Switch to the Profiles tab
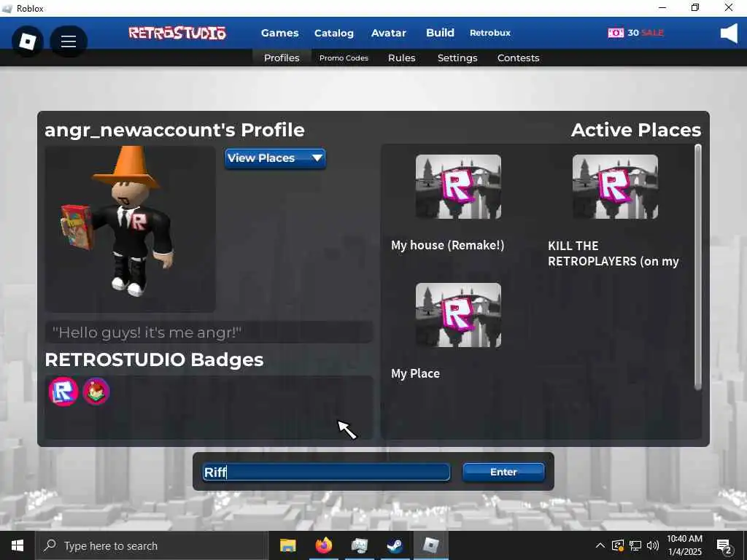 pyautogui.click(x=282, y=58)
